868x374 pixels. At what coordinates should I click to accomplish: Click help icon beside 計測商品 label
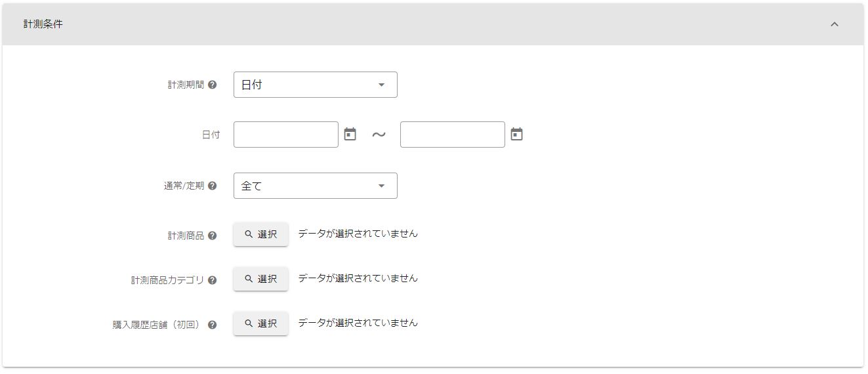(x=212, y=236)
